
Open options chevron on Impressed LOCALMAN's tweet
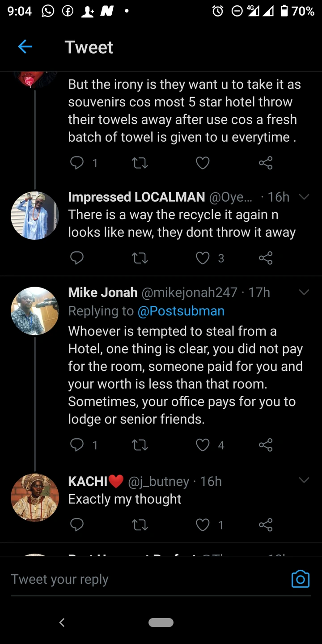click(x=304, y=197)
